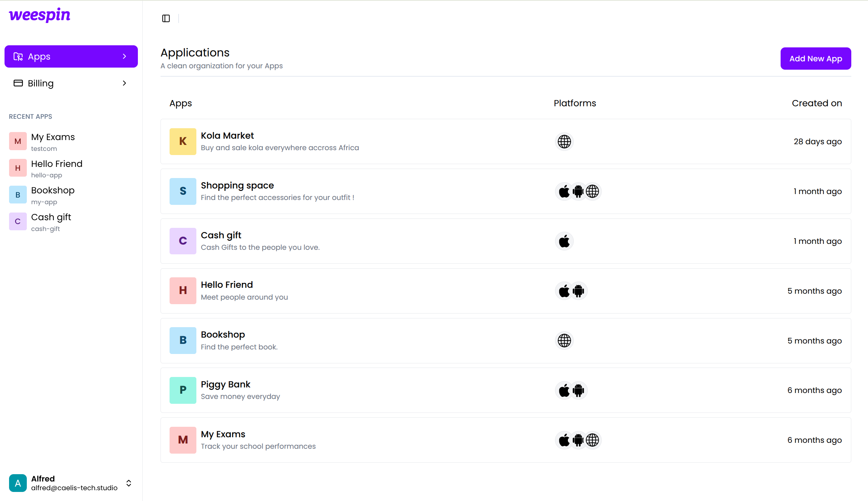Click the Android platform icon for Hello Friend

[578, 290]
